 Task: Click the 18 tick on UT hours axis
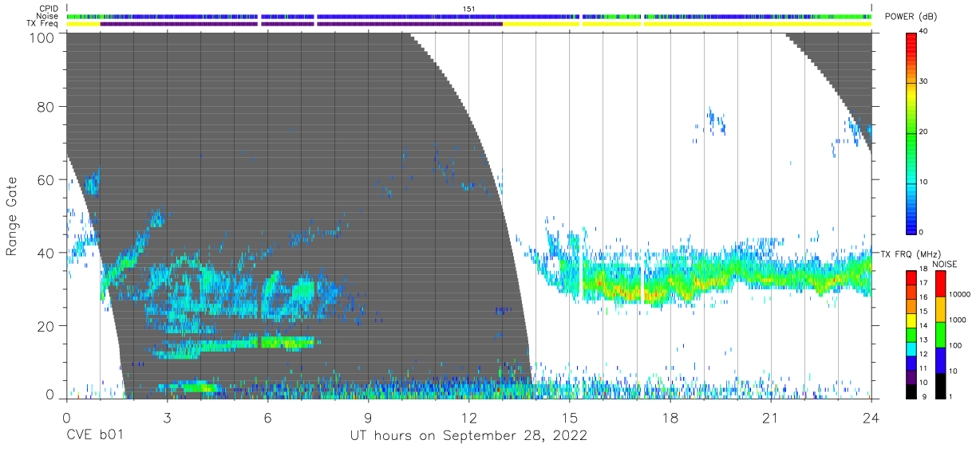[x=670, y=417]
